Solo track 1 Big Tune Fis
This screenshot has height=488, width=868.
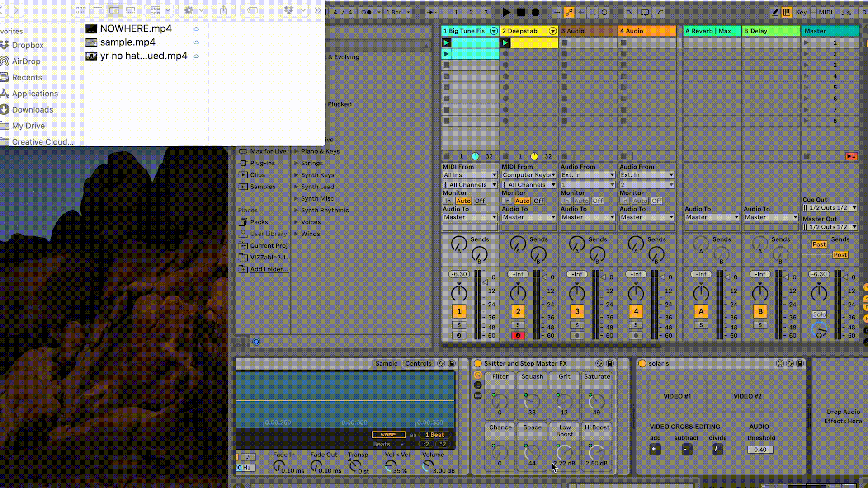point(459,325)
